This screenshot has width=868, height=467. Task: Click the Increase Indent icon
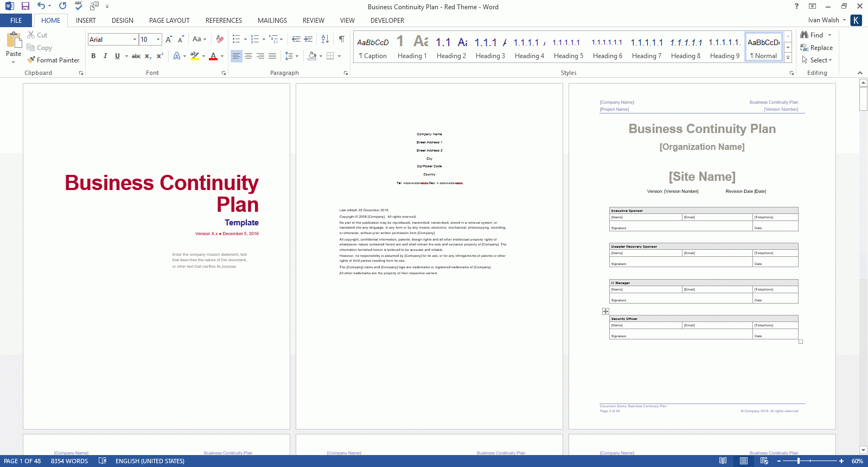pyautogui.click(x=308, y=39)
